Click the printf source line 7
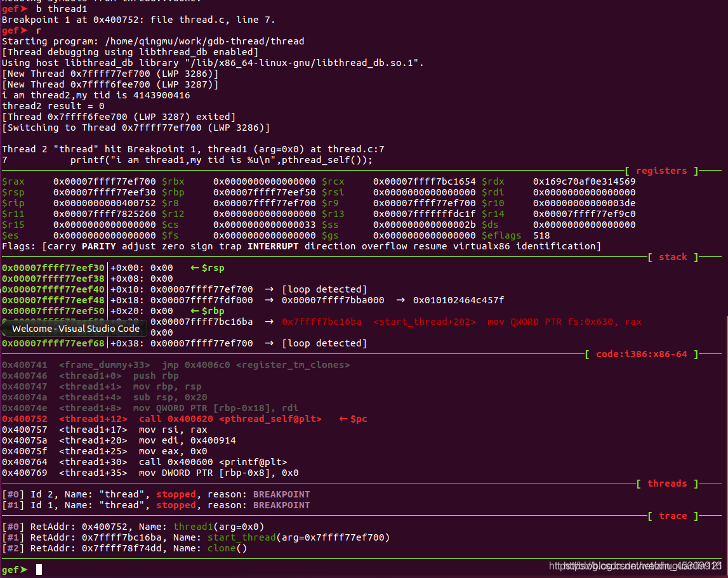This screenshot has height=578, width=728. [187, 160]
